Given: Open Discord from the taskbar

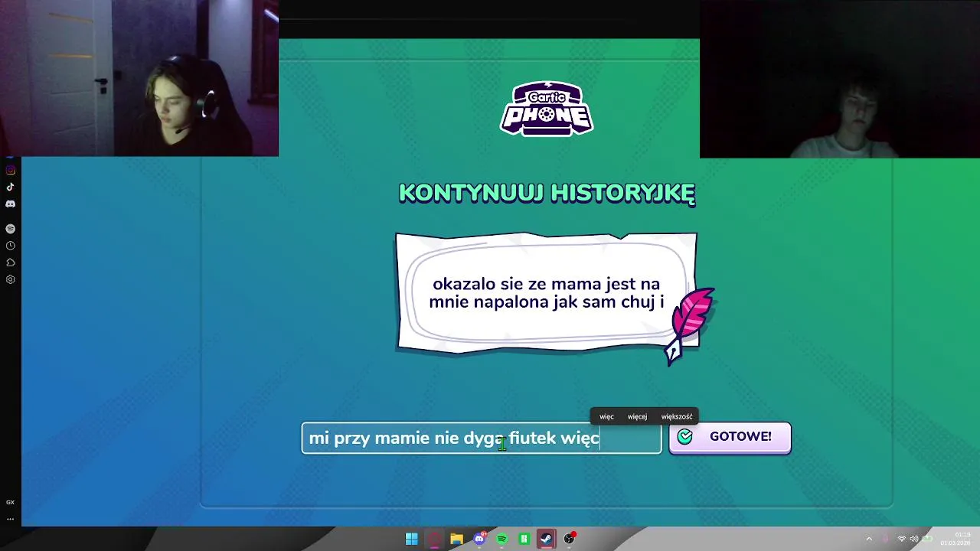Looking at the screenshot, I should pos(479,539).
